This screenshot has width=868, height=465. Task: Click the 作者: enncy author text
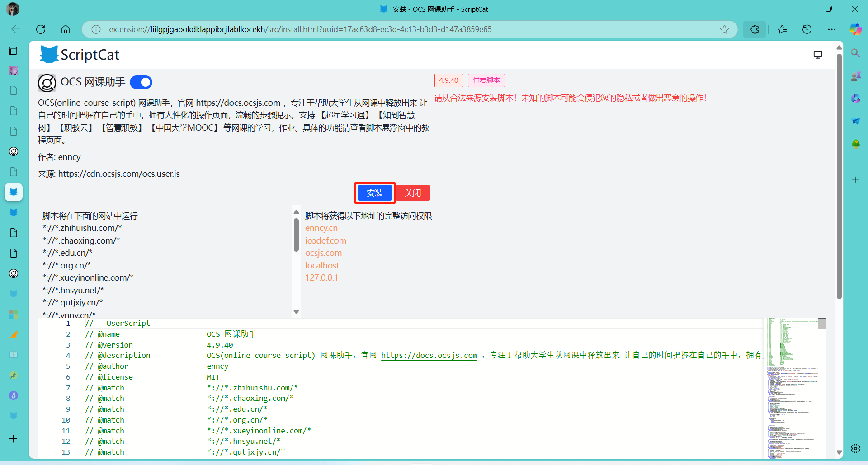[x=59, y=157]
